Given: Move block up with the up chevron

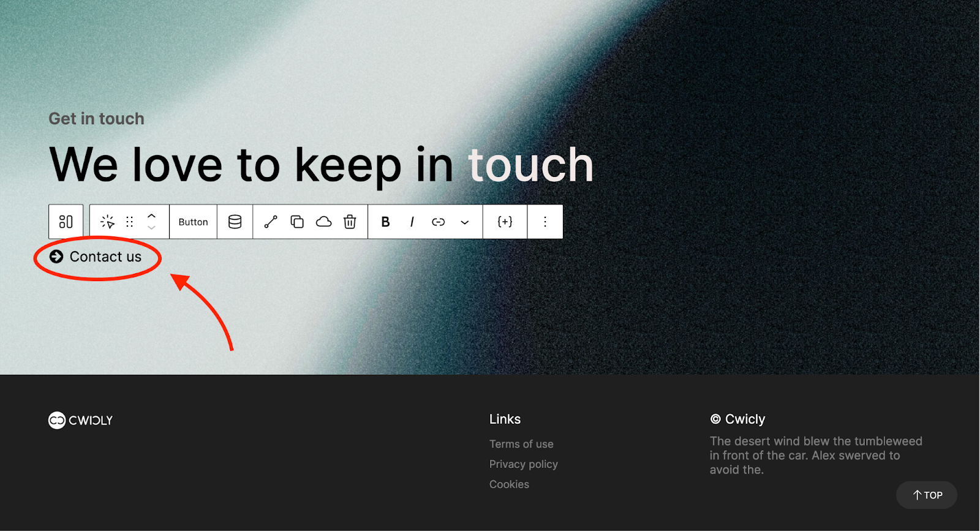Looking at the screenshot, I should [152, 216].
